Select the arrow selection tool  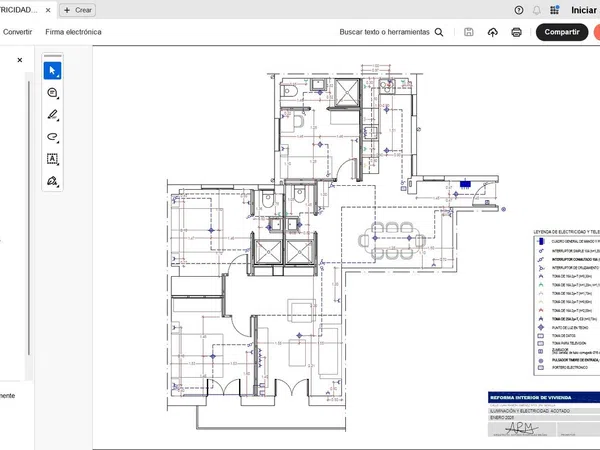(53, 70)
